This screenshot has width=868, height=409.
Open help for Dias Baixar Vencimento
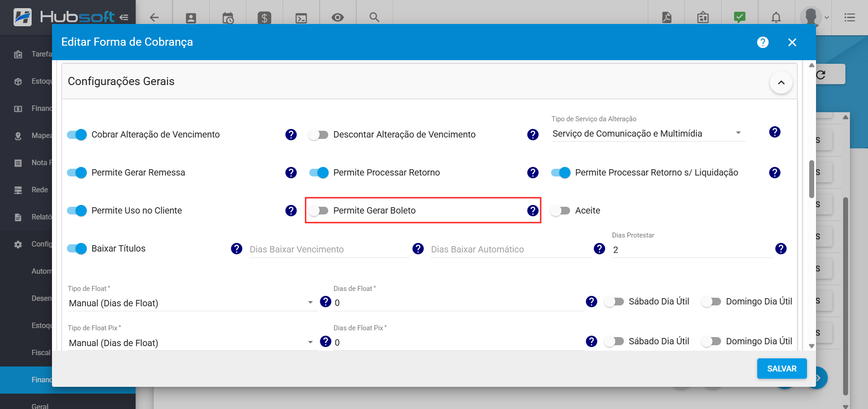(x=418, y=248)
